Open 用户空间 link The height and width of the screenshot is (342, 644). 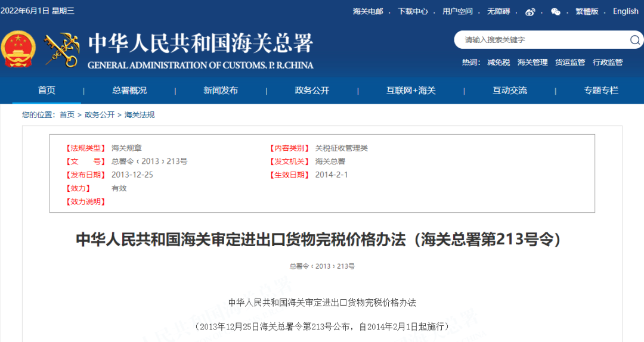tap(457, 11)
